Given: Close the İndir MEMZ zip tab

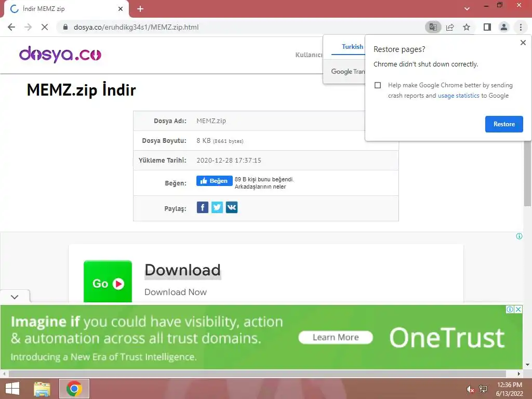Looking at the screenshot, I should [x=121, y=9].
